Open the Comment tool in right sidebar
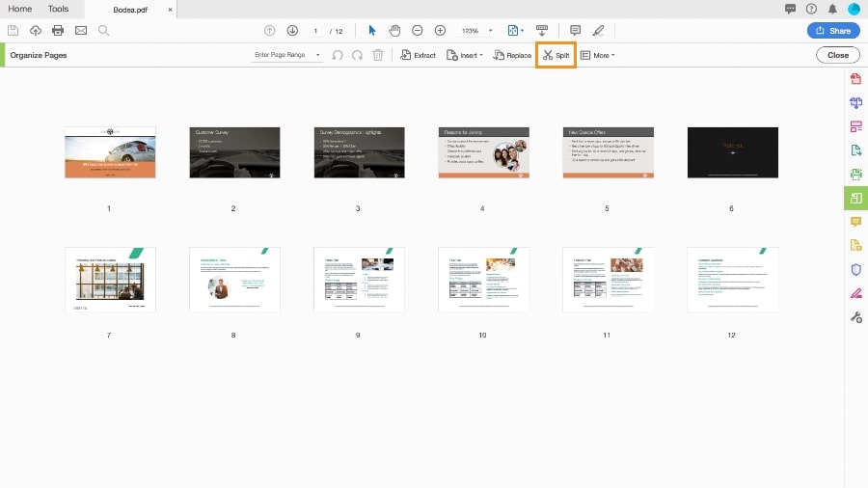The height and width of the screenshot is (488, 868). point(855,222)
